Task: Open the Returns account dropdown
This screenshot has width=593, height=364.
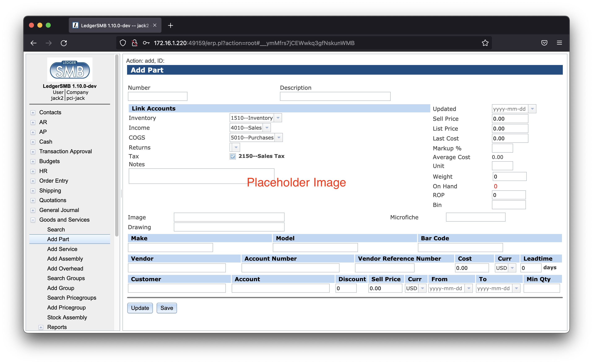Action: pyautogui.click(x=236, y=147)
